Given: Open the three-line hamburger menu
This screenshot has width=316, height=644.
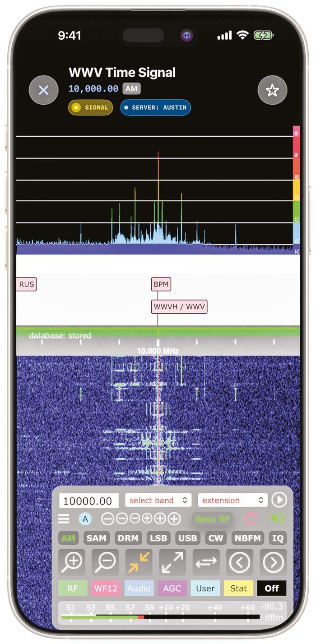Looking at the screenshot, I should tap(64, 519).
